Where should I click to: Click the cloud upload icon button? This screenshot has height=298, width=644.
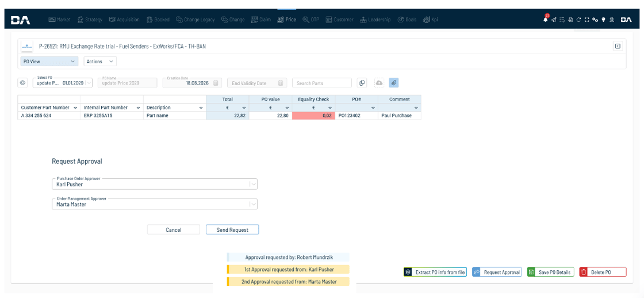(379, 83)
